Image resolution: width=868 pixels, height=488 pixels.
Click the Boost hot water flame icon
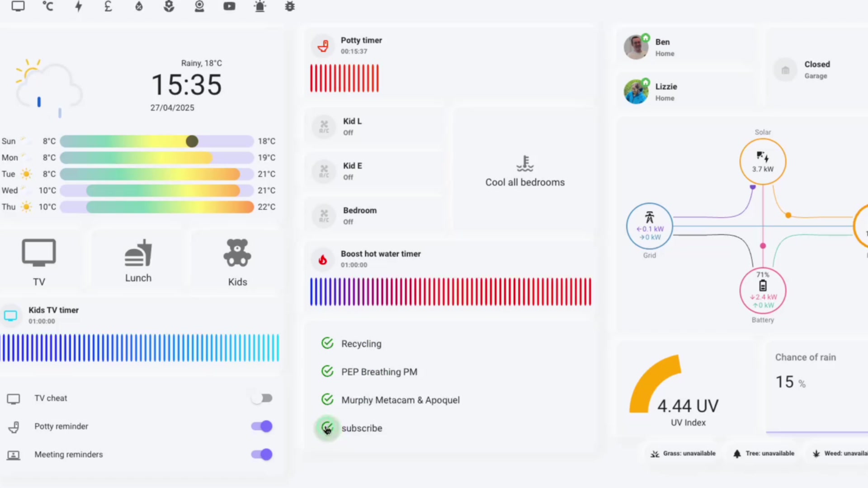pos(323,259)
